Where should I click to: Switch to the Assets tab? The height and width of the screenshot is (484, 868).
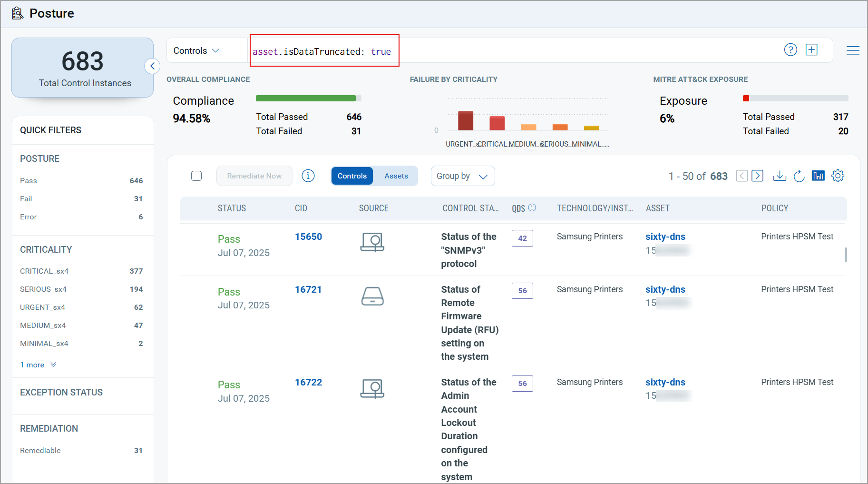tap(396, 176)
